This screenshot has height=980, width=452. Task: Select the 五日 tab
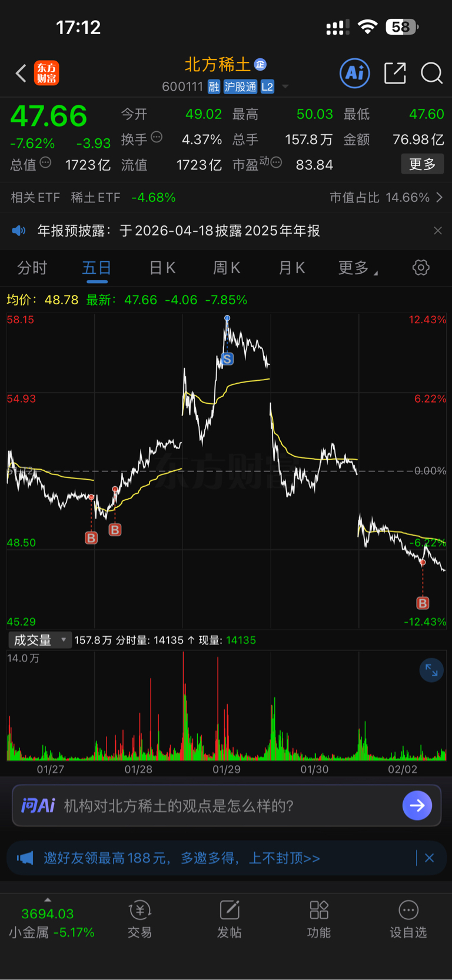(x=97, y=268)
